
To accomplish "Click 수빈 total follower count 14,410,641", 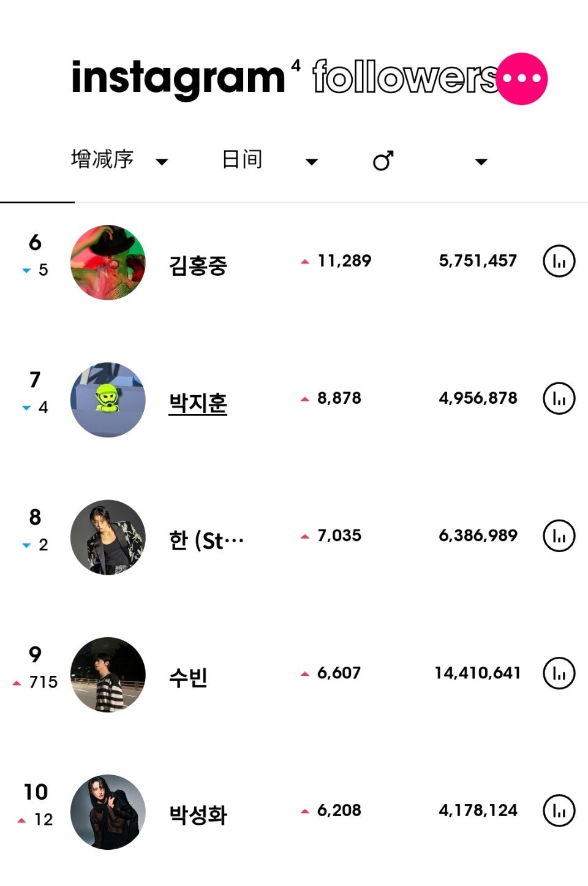I will click(x=477, y=673).
